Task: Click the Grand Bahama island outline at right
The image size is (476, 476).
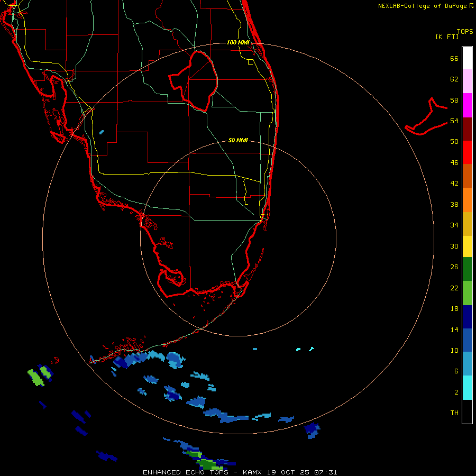Action: point(426,116)
